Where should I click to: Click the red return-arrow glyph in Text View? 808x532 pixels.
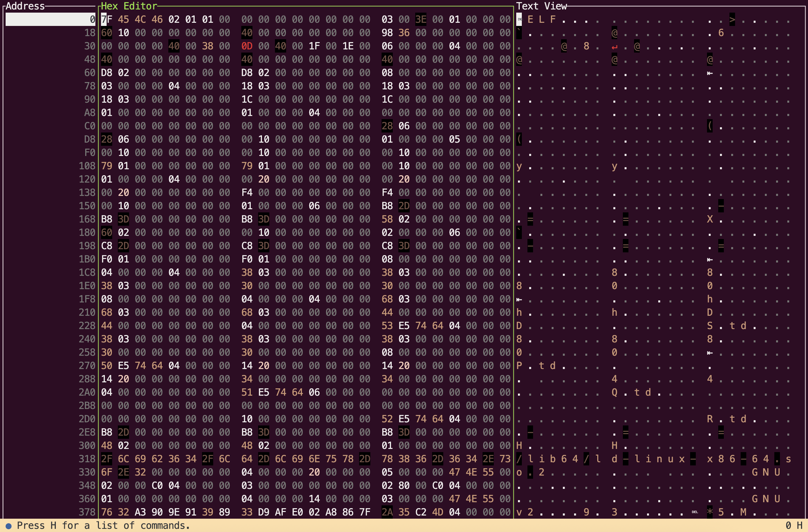coord(614,47)
